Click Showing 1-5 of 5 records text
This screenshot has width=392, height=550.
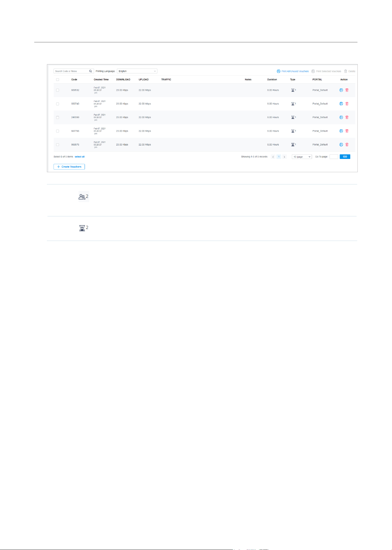pos(254,157)
